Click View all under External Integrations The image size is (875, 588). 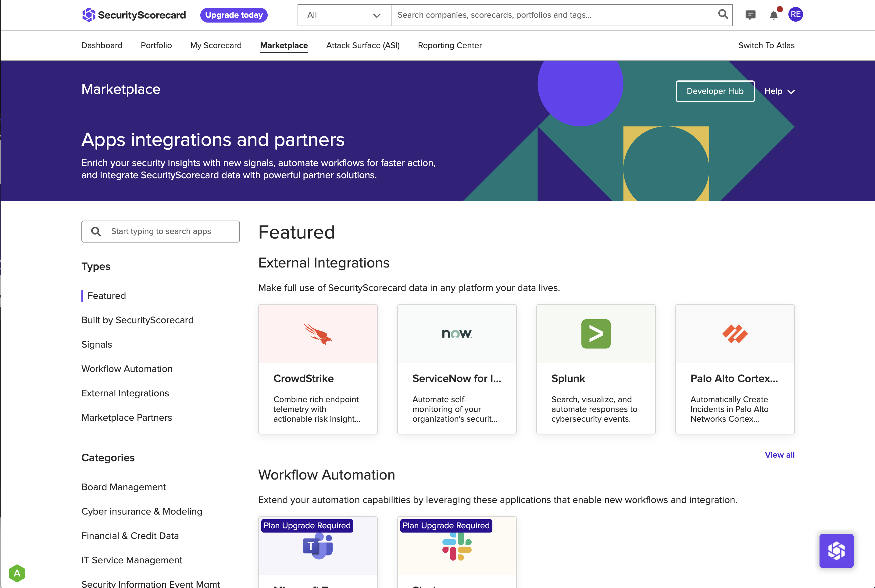pyautogui.click(x=779, y=455)
